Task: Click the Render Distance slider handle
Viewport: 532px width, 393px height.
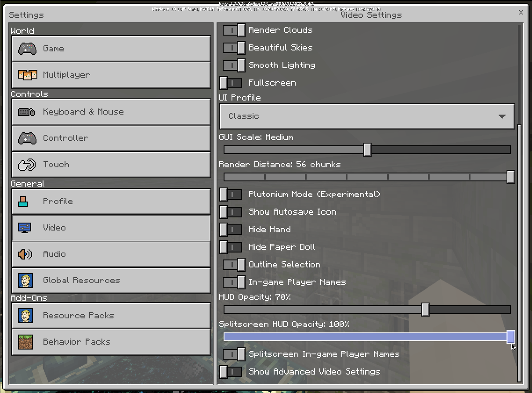Action: click(x=510, y=177)
